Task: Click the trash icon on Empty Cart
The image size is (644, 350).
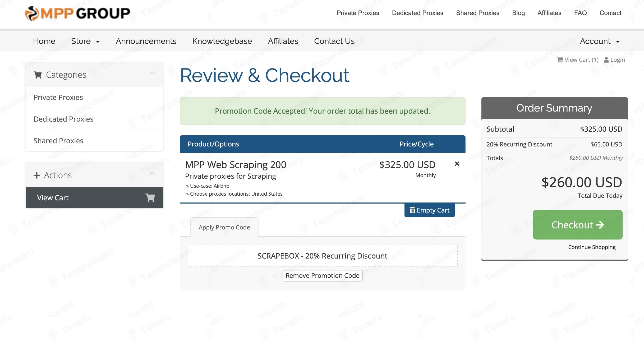Action: 412,210
